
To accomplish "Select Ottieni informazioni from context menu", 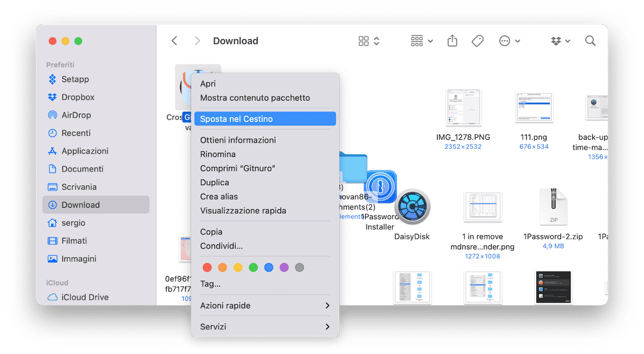I will tap(238, 140).
